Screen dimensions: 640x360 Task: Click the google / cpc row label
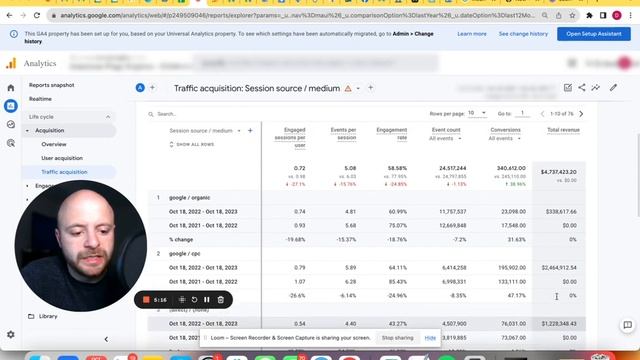click(184, 254)
